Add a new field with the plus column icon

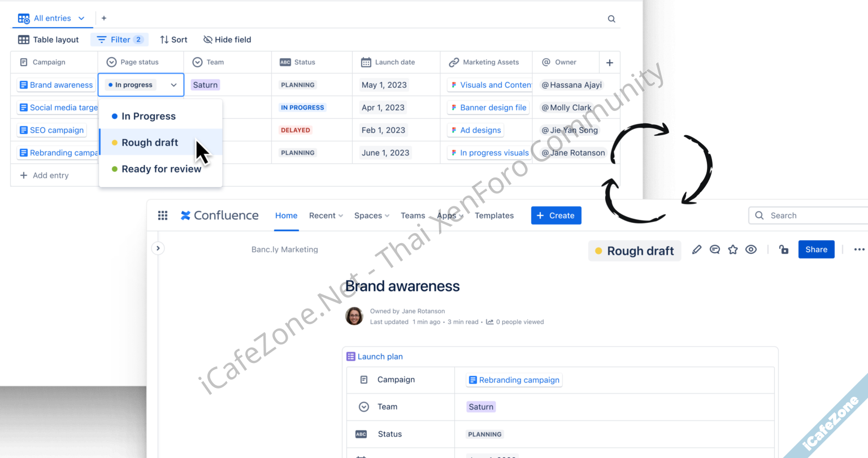click(610, 63)
